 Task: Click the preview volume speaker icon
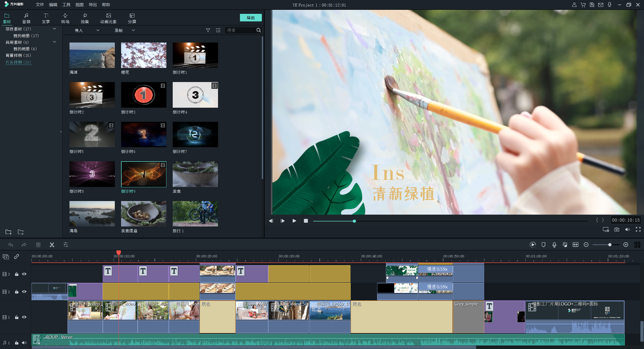pos(627,230)
